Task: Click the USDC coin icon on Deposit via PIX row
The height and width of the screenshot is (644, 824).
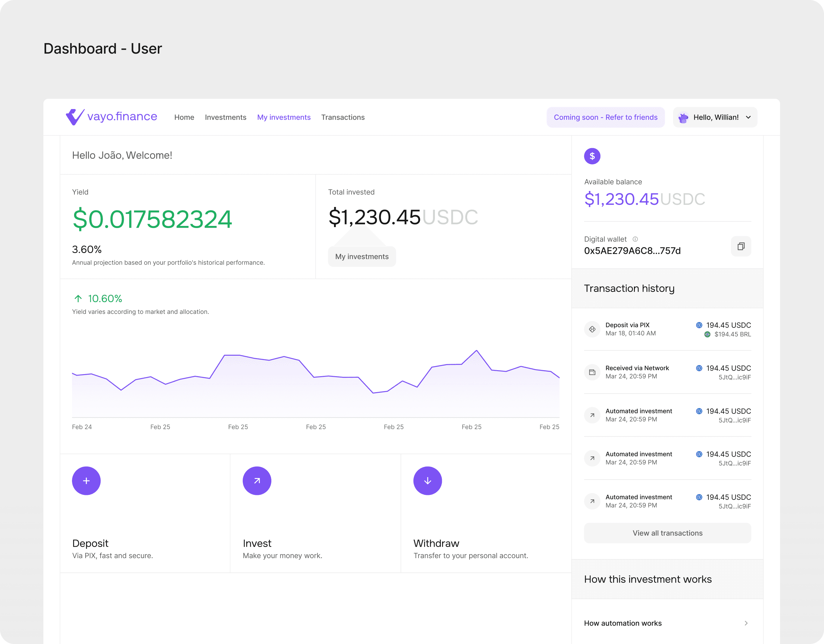Action: pyautogui.click(x=699, y=325)
